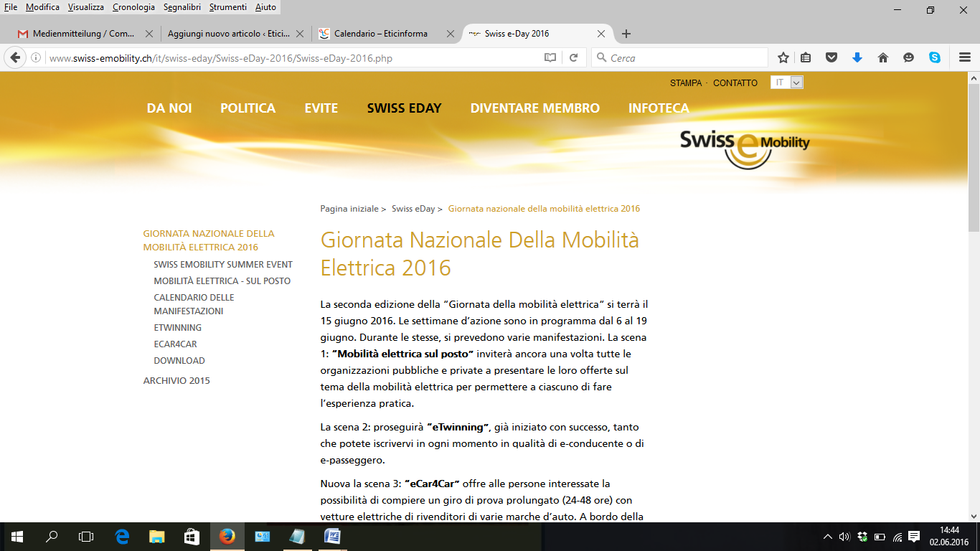Image resolution: width=980 pixels, height=551 pixels.
Task: Close the Aggiungi nuovo articolo tab
Action: click(x=300, y=34)
